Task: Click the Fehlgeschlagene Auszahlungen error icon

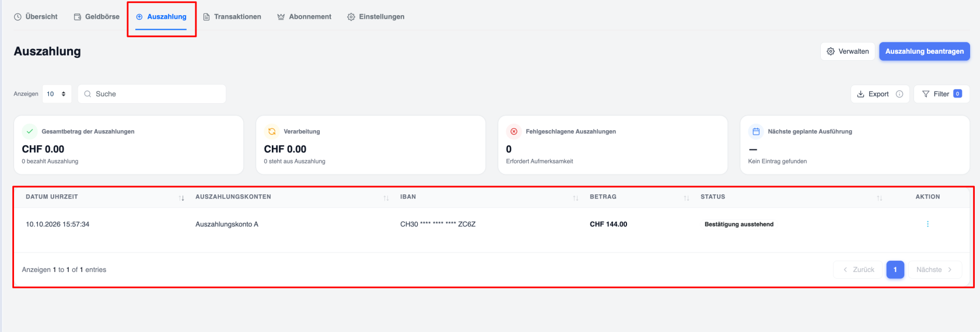Action: pos(514,131)
